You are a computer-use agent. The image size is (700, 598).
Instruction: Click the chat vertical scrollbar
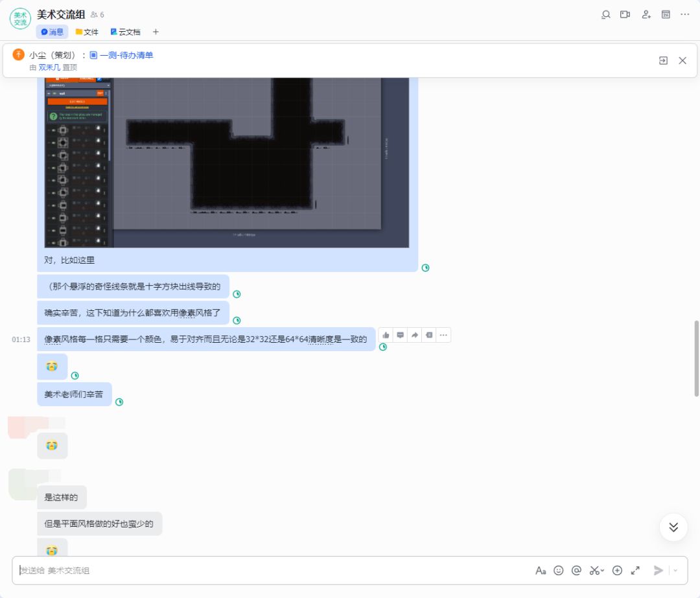(696, 358)
